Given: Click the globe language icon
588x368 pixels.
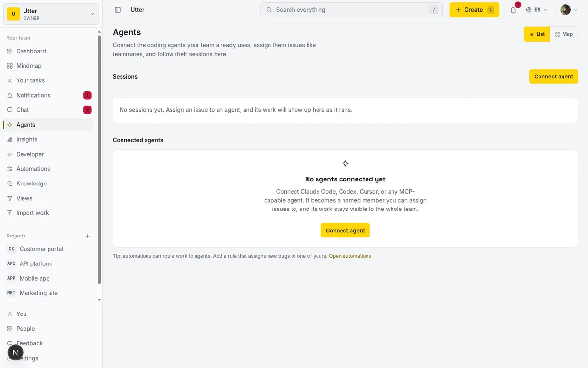Looking at the screenshot, I should [x=529, y=10].
